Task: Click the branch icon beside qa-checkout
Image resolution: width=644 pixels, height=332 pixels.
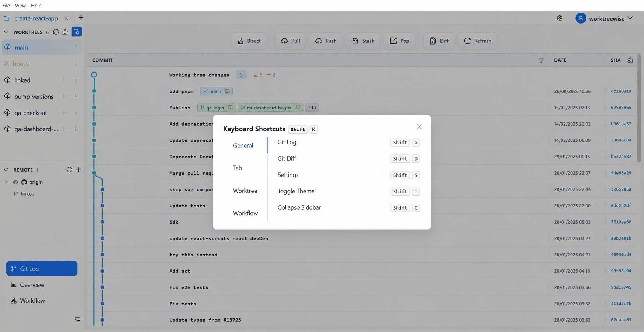Action: pos(65,113)
